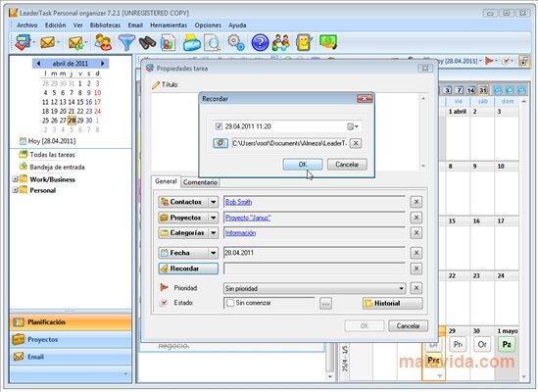Screen dimensions: 538x392
Task: Toggle the Sin comenzar status checkbox
Action: pos(230,303)
